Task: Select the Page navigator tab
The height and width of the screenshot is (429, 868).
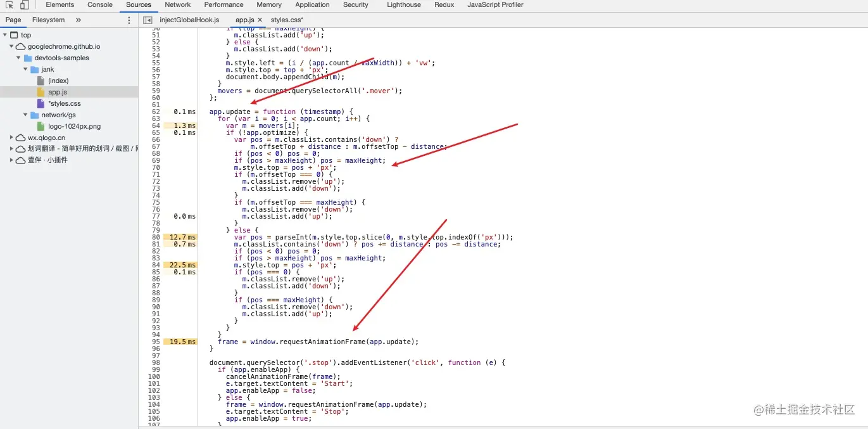Action: click(x=13, y=20)
